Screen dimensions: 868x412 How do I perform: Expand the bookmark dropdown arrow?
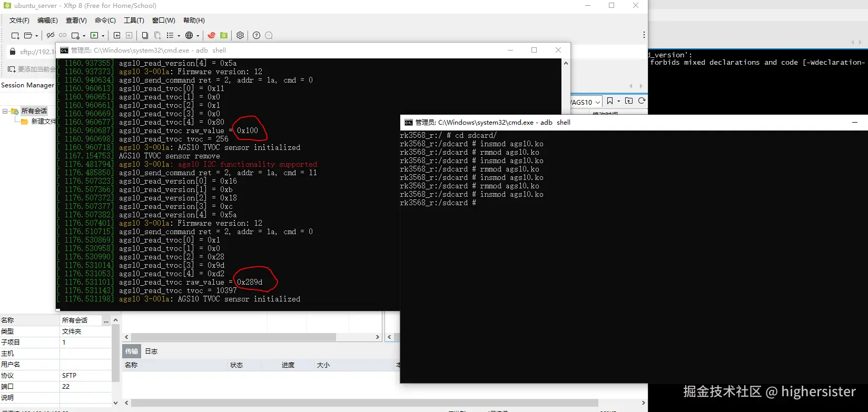(619, 101)
